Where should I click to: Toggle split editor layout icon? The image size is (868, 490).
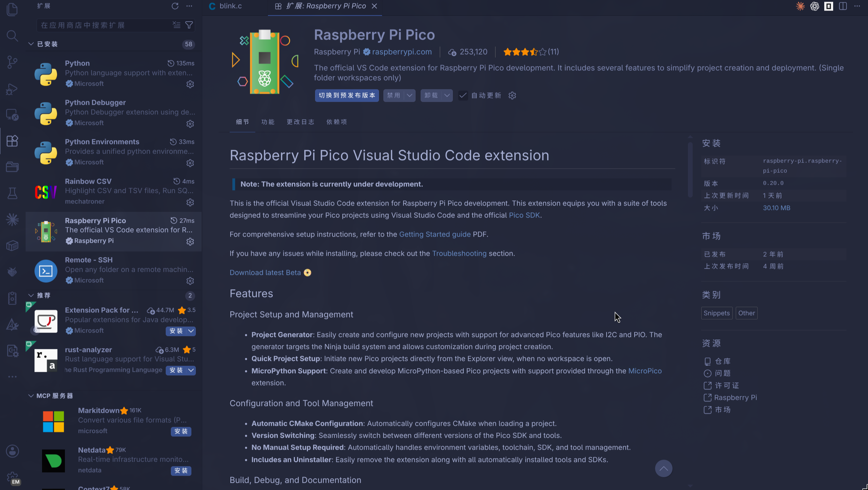843,6
